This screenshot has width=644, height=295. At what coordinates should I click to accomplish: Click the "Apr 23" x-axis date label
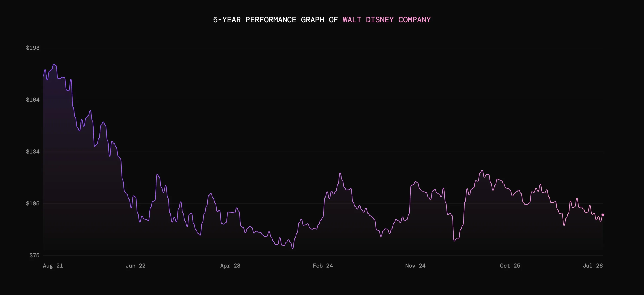(x=230, y=266)
